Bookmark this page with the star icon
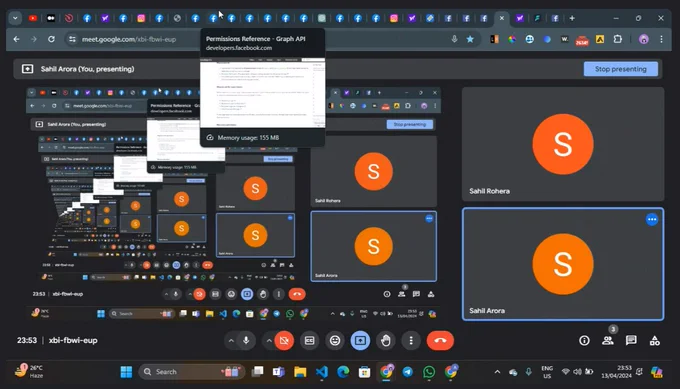The width and height of the screenshot is (680, 389). [470, 39]
